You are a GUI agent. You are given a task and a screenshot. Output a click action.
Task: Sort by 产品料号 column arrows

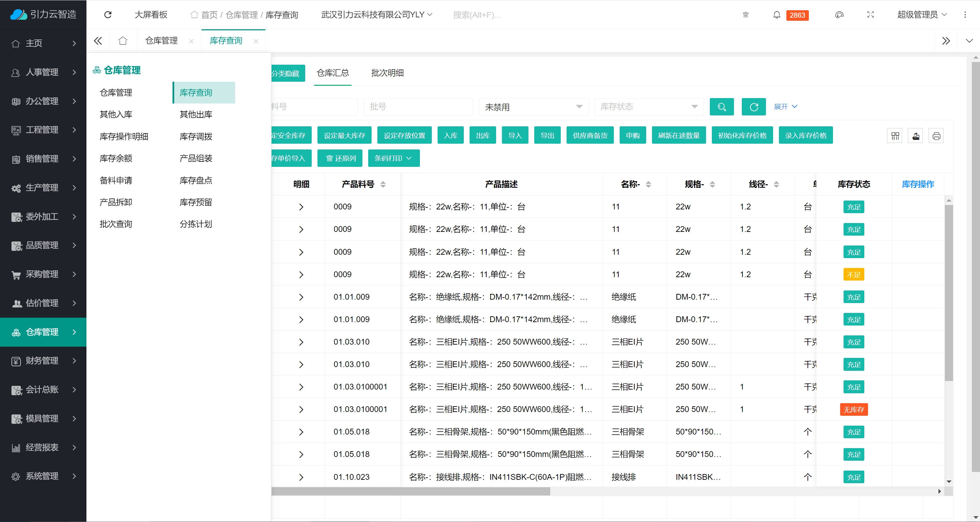point(383,184)
